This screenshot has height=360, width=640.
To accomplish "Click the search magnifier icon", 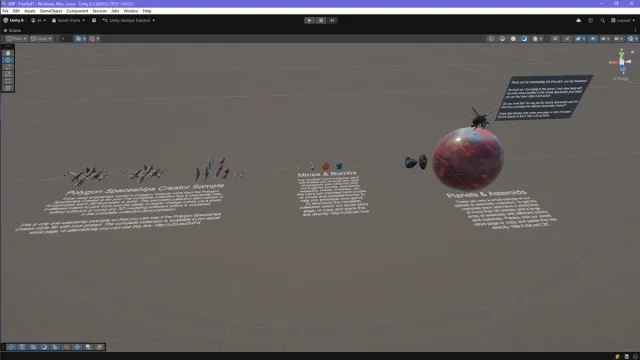I will pyautogui.click(x=602, y=20).
